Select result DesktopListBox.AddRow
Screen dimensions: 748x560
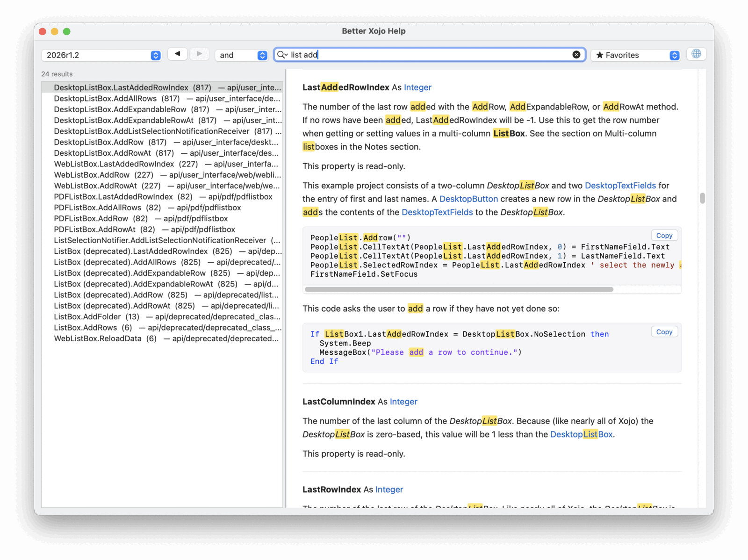[162, 142]
